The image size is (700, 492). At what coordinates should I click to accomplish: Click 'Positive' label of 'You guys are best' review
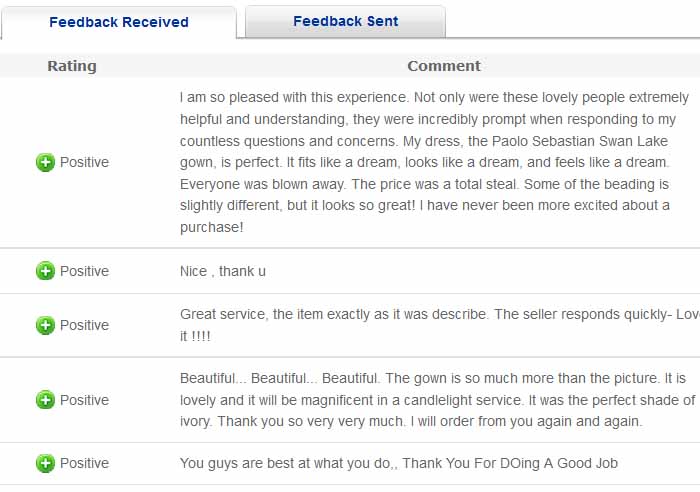click(84, 463)
